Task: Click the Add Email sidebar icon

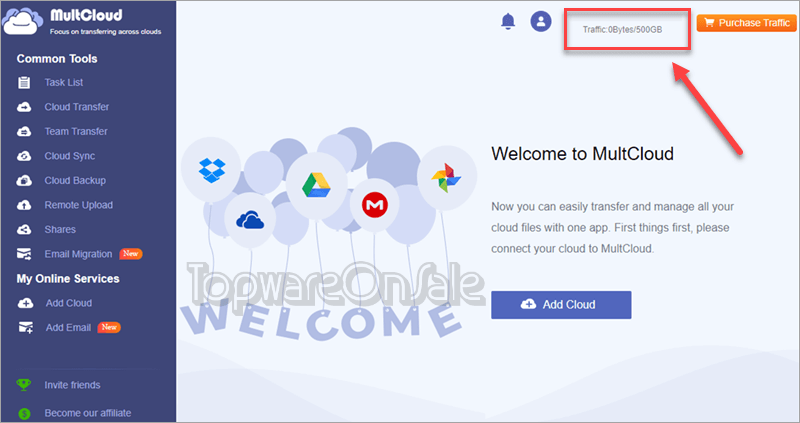Action: pyautogui.click(x=26, y=328)
